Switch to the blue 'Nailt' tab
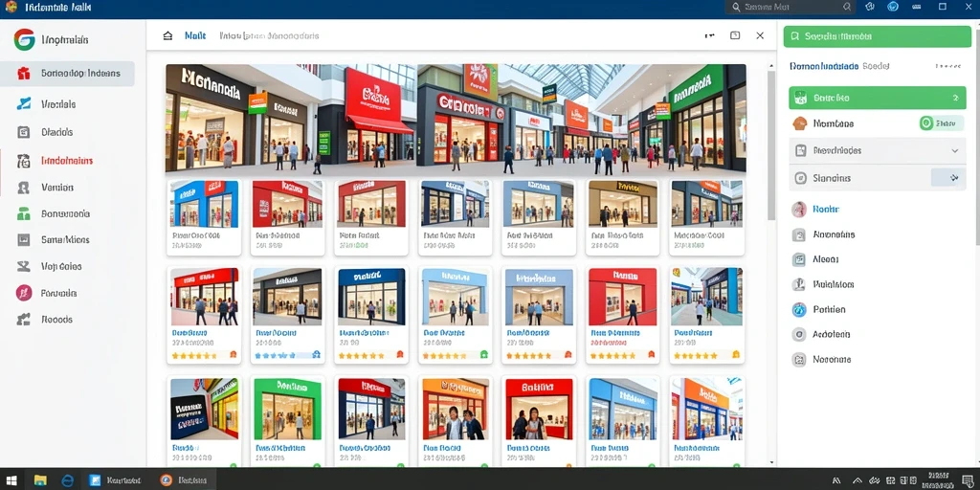 pyautogui.click(x=195, y=35)
